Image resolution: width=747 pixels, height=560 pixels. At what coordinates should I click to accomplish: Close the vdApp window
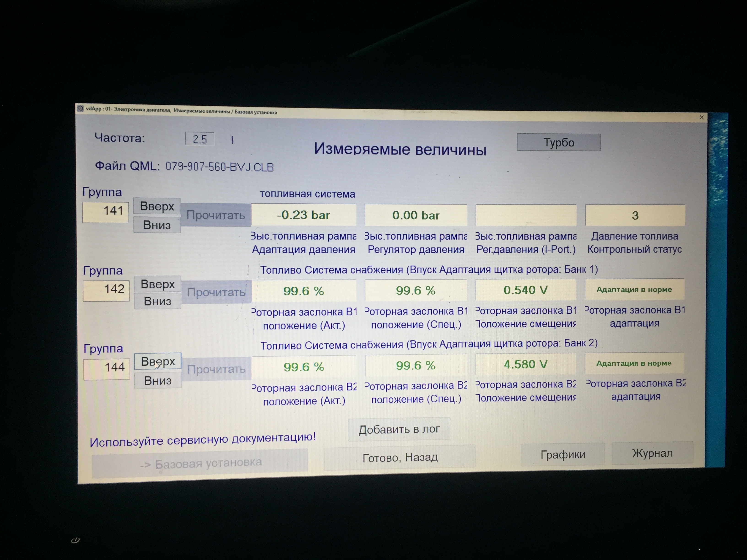tap(701, 117)
